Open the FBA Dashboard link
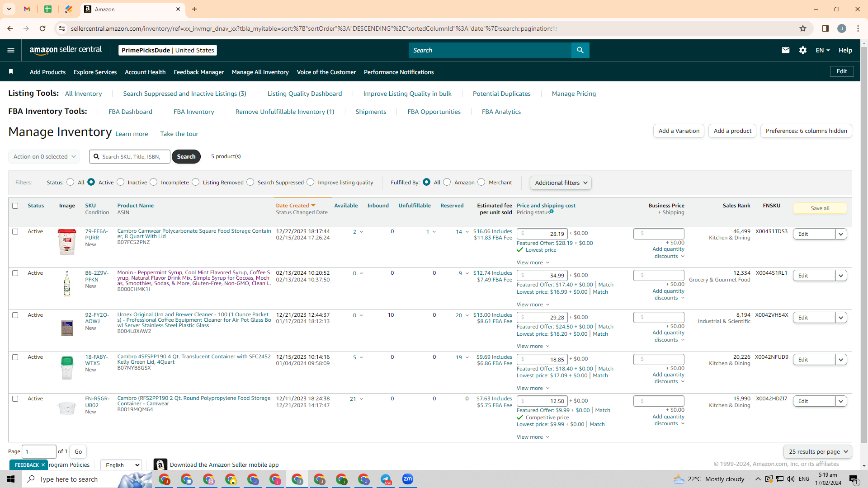Screen dimensions: 868x488 tap(130, 112)
